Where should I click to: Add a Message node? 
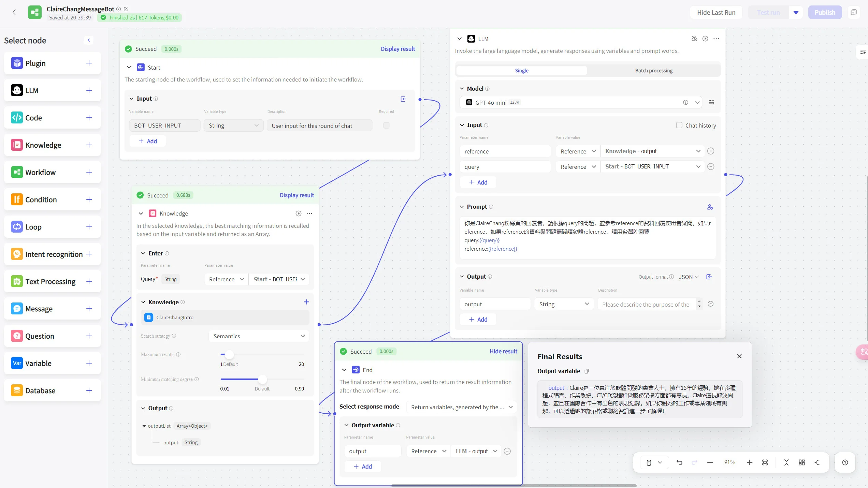tap(89, 309)
